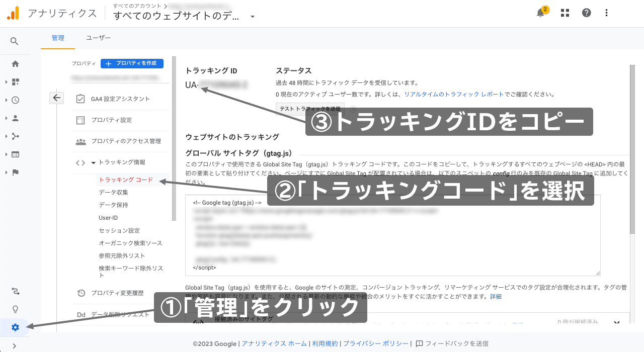Select the 管理 tab
Screen dimensions: 644x352
pyautogui.click(x=58, y=37)
